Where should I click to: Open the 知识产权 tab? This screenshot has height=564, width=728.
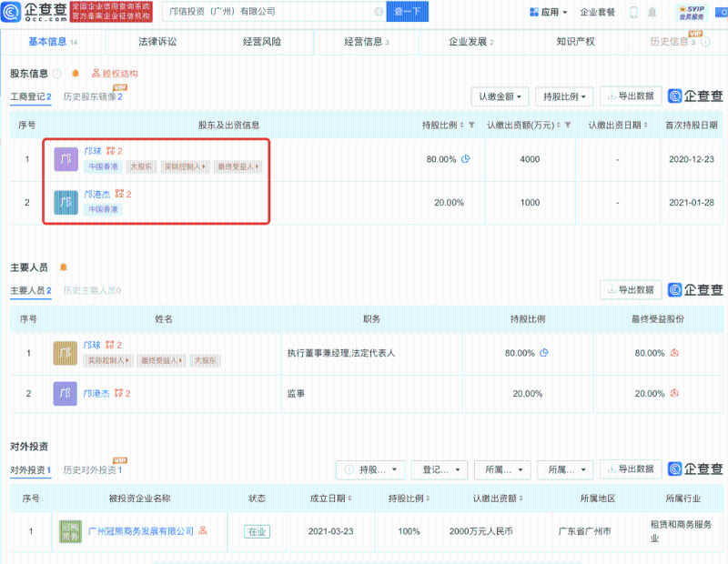575,42
